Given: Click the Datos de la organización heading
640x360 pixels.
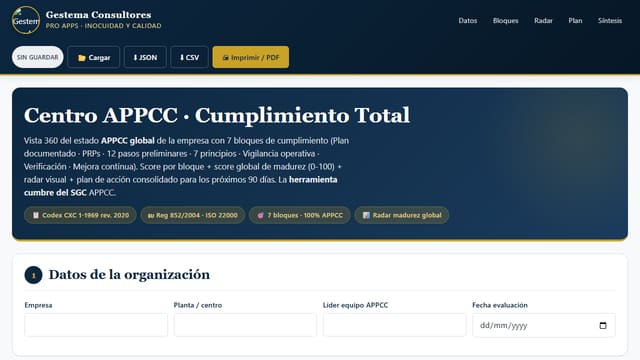Looking at the screenshot, I should (129, 275).
